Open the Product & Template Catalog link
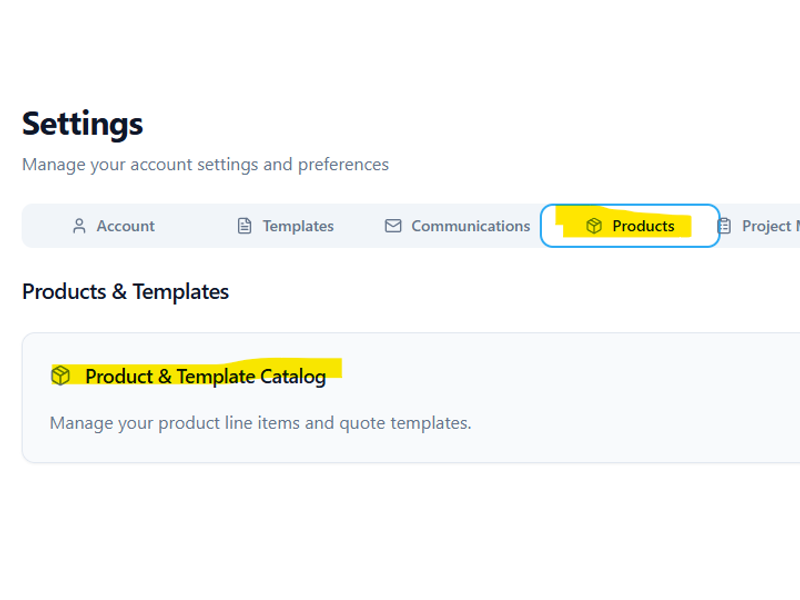 click(205, 376)
